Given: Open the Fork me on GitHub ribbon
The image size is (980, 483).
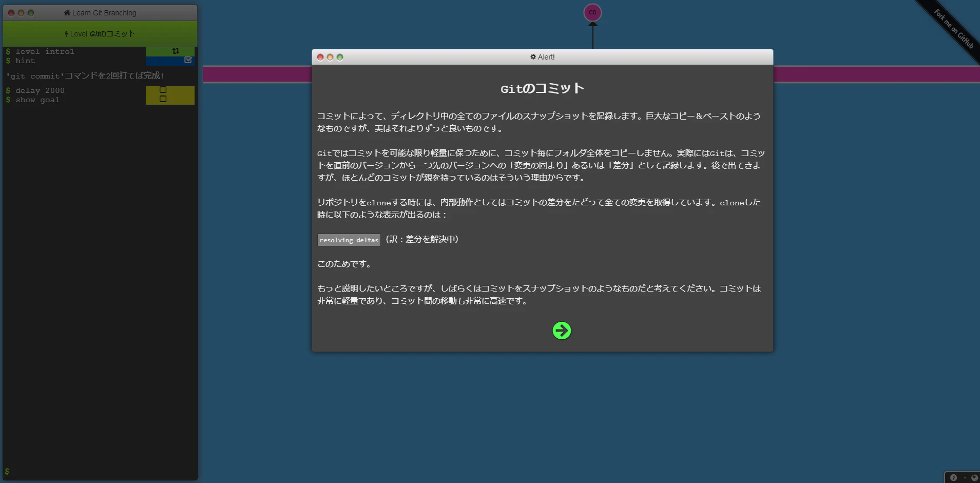Looking at the screenshot, I should click(953, 29).
